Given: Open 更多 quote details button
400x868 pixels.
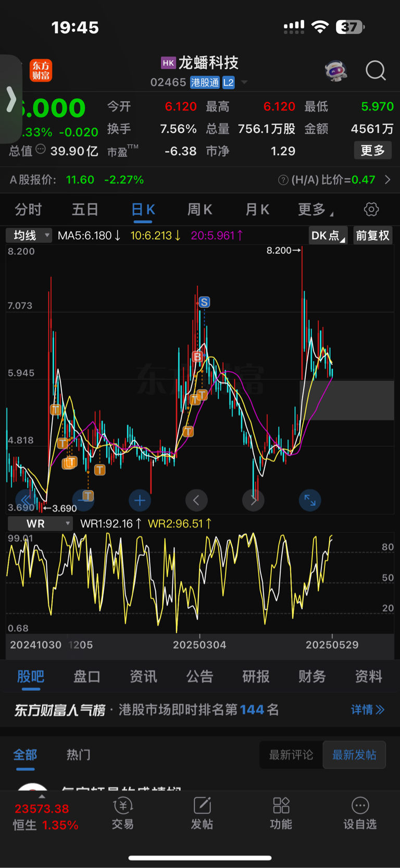Looking at the screenshot, I should coord(373,151).
